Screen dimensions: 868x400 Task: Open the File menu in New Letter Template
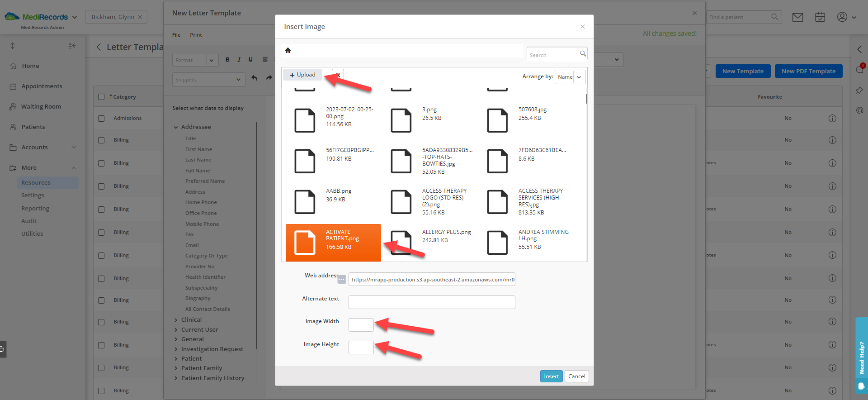pos(176,35)
